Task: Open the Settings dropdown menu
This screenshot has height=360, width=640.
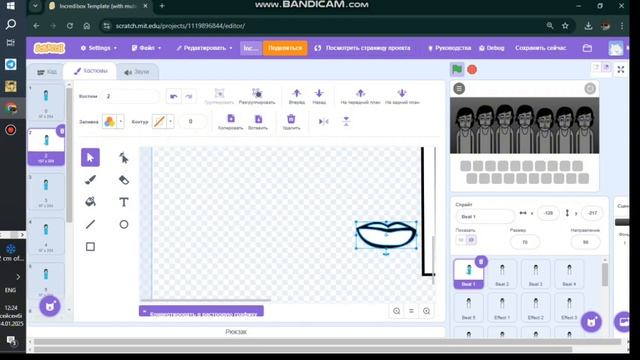Action: click(x=98, y=48)
